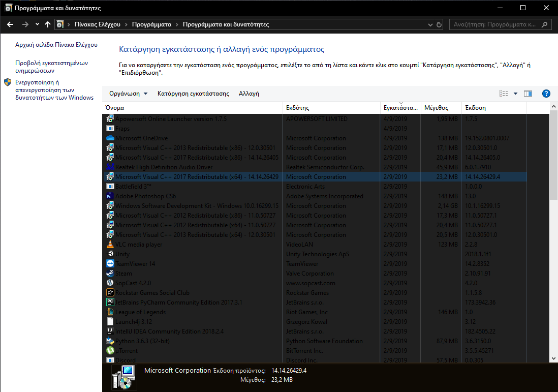
Task: Click version cell 19.152.0801.0007
Action: [487, 138]
